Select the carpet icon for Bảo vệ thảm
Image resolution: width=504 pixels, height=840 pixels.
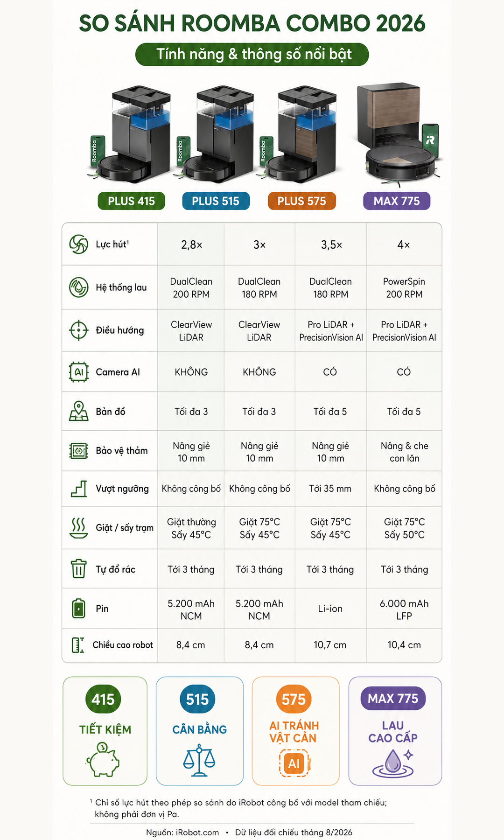click(x=78, y=451)
